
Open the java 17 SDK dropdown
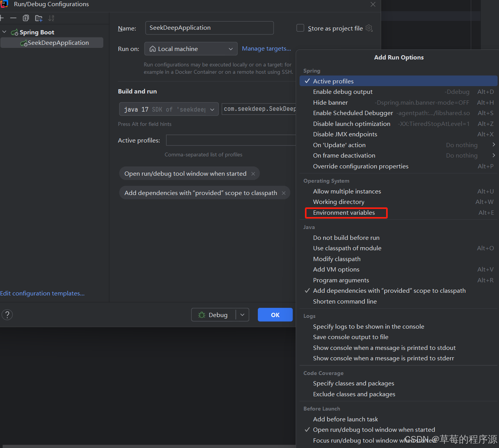click(x=169, y=109)
